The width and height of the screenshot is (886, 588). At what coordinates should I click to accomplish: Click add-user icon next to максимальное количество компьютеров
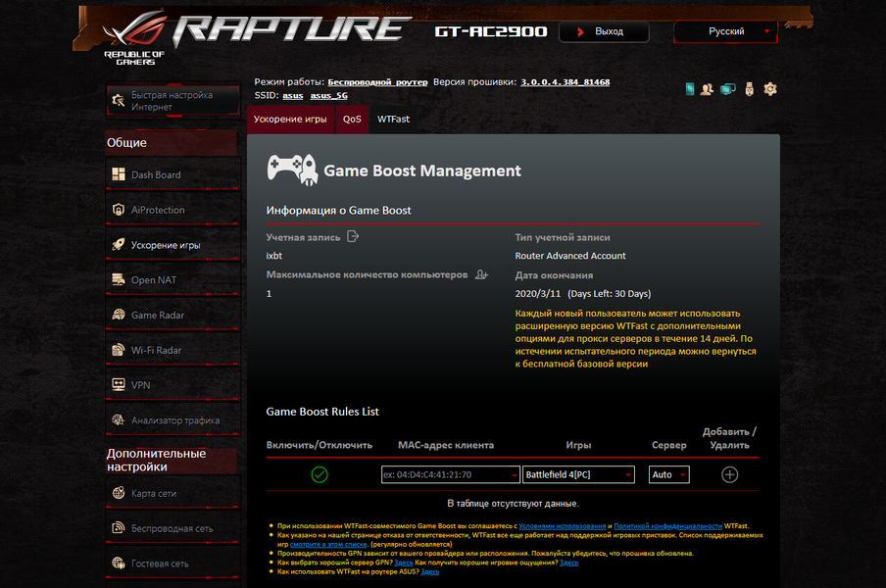(481, 274)
